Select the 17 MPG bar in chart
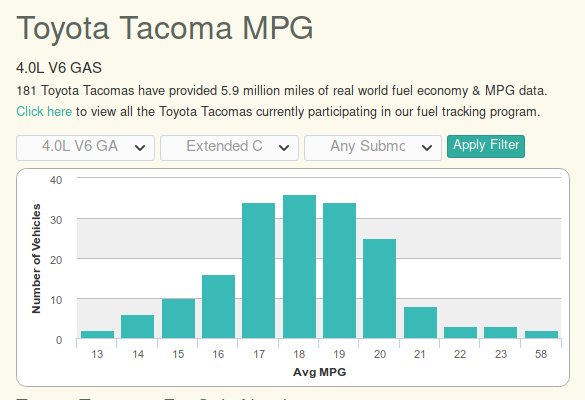 (x=259, y=271)
